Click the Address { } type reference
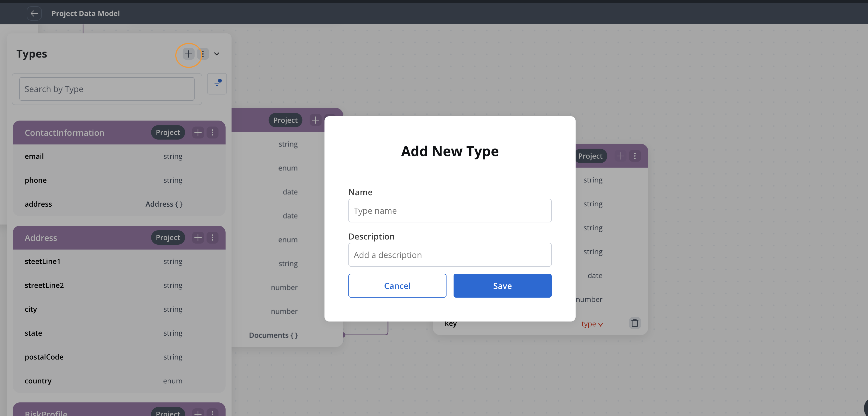 pos(164,204)
